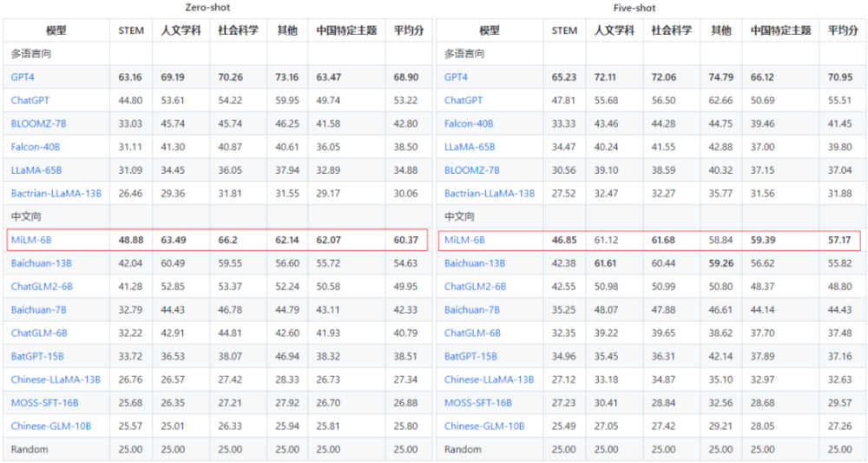This screenshot has height=463, width=868.
Task: Click ChatGLM2-6B link in Zero-shot table
Action: point(42,287)
